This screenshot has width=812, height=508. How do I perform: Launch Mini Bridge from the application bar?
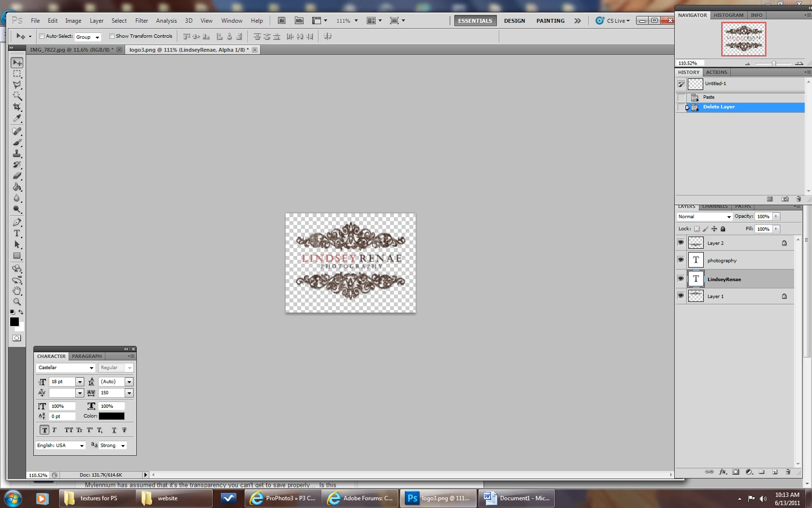click(x=299, y=21)
